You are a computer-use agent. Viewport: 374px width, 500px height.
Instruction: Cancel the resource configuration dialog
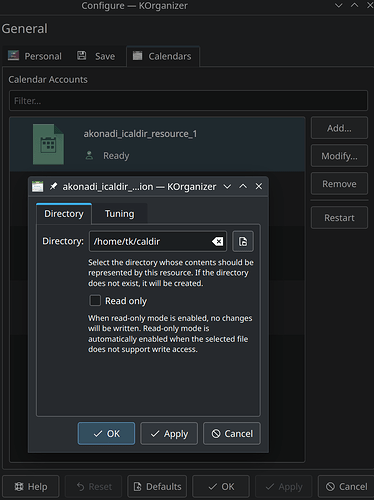pos(232,433)
